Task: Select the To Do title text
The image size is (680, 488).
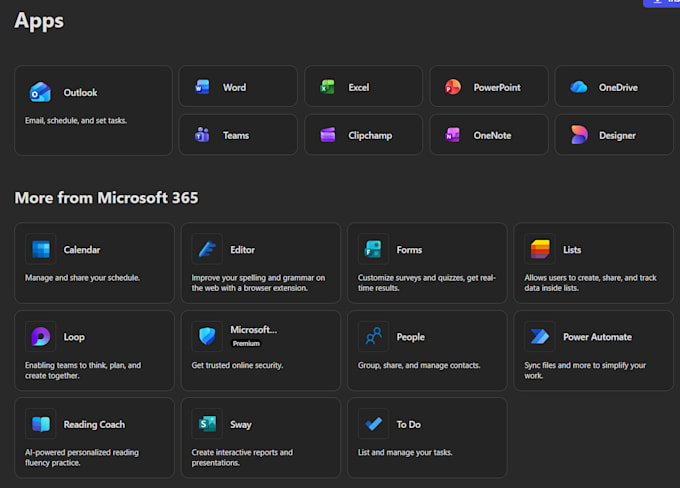Action: tap(409, 424)
